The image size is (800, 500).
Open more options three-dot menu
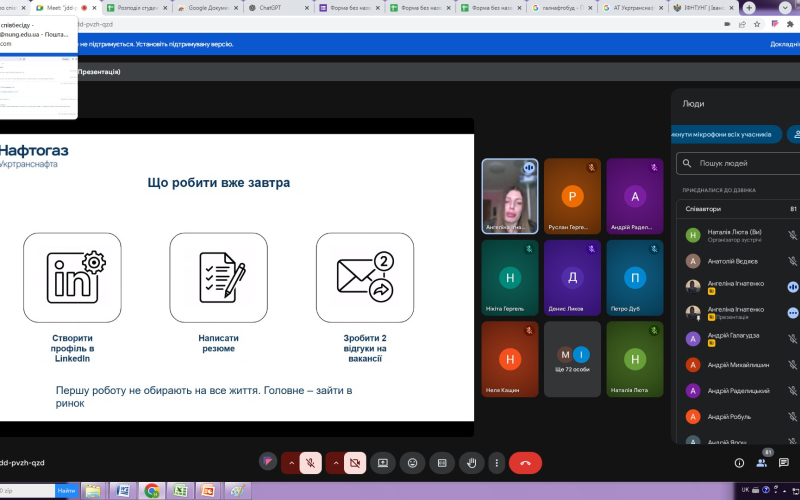[x=496, y=463]
